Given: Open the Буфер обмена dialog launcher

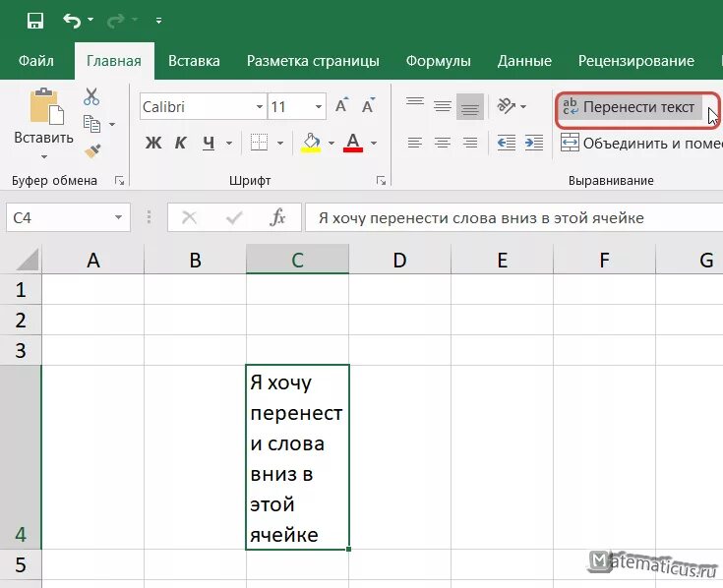Looking at the screenshot, I should (119, 181).
